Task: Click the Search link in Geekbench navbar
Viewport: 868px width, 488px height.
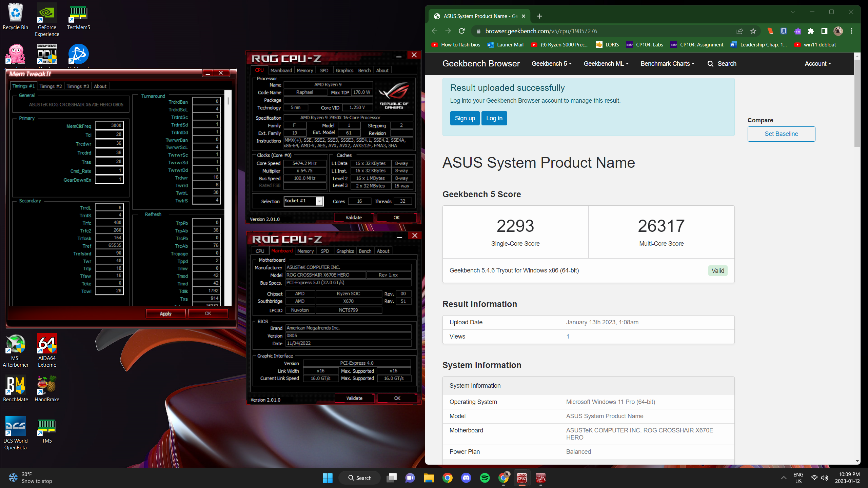Action: click(x=722, y=64)
